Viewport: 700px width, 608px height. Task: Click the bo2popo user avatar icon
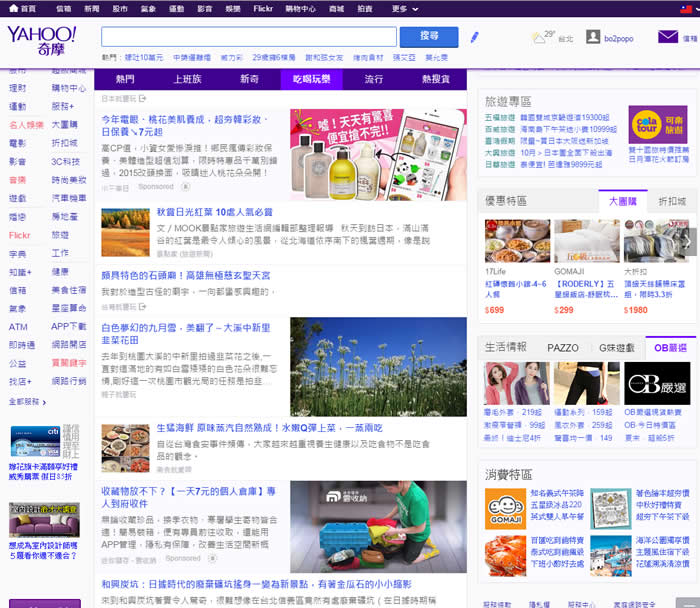(x=593, y=37)
